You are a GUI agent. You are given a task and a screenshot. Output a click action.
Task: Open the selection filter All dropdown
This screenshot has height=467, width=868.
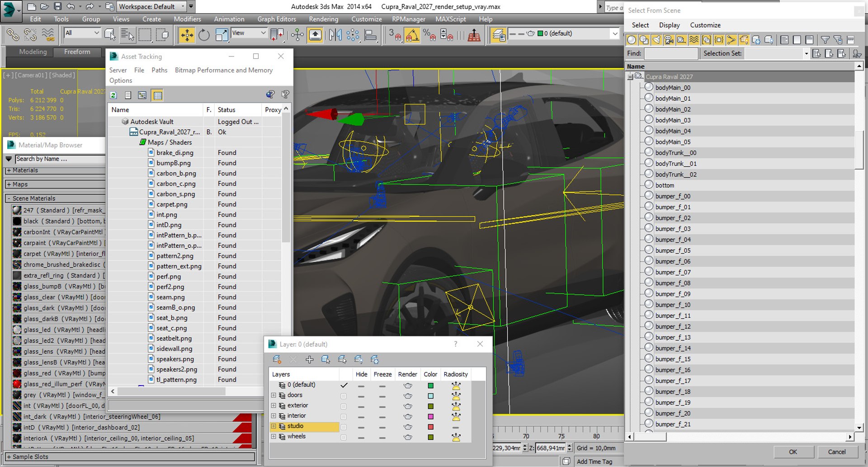pos(82,33)
